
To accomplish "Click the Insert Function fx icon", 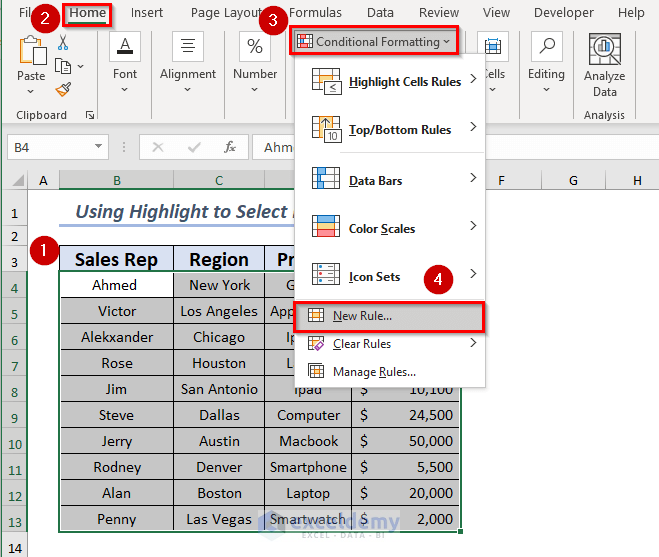I will point(229,147).
